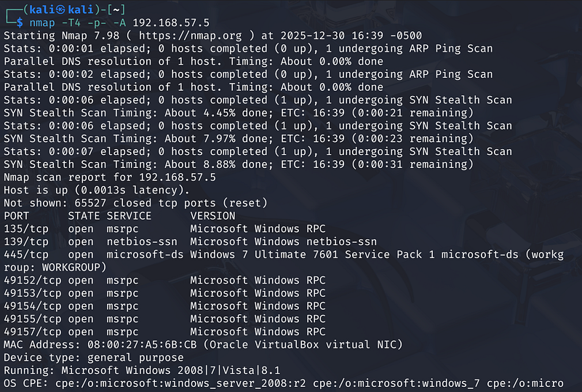This screenshot has height=392, width=582.
Task: Click the 'Device type: general purpose' line
Action: (94, 358)
